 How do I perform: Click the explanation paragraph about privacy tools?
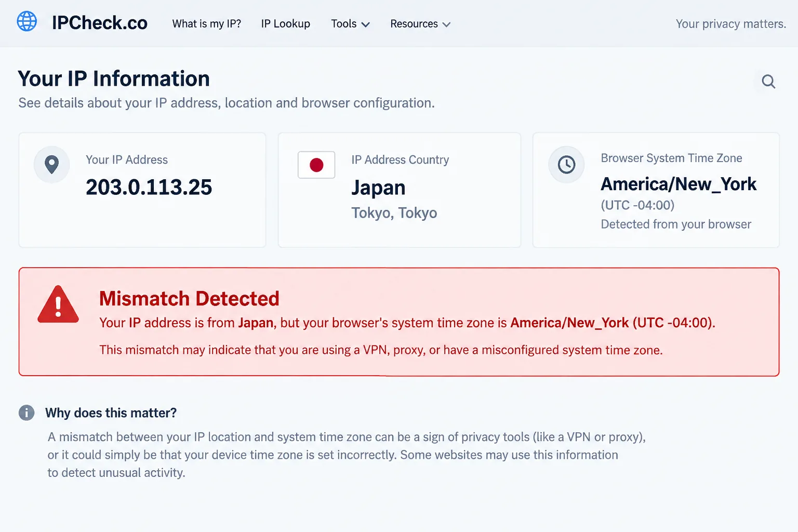[x=347, y=455]
